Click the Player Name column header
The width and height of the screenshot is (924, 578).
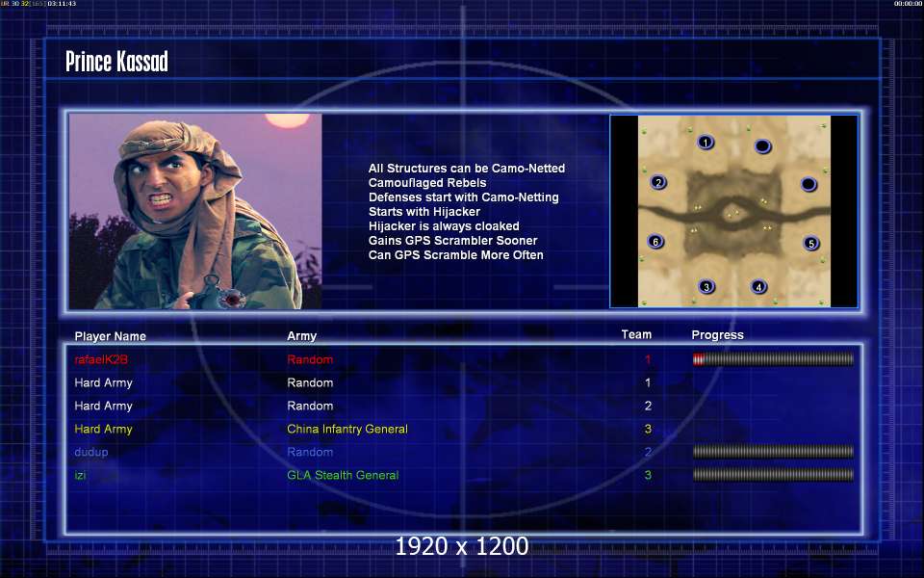click(110, 336)
